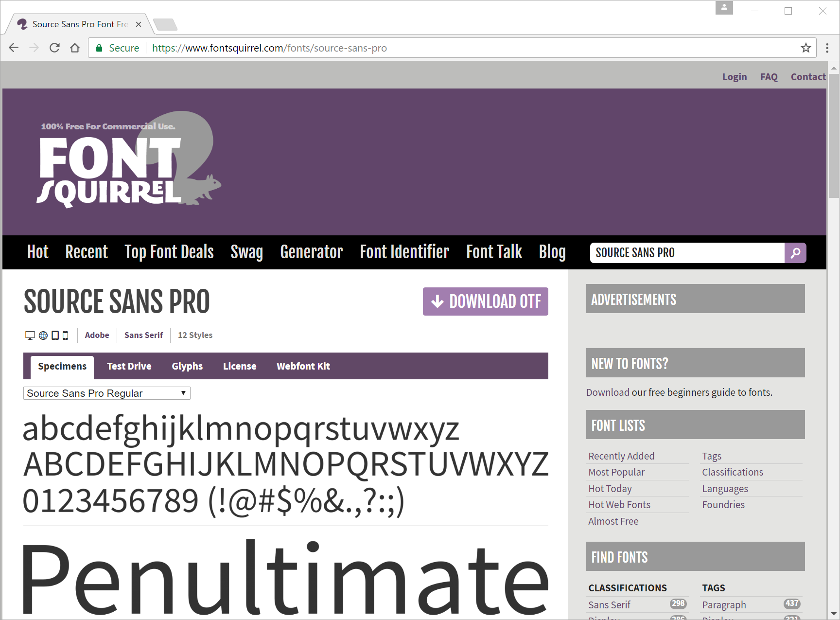Switch to the Specimens tab
840x620 pixels.
tap(62, 366)
